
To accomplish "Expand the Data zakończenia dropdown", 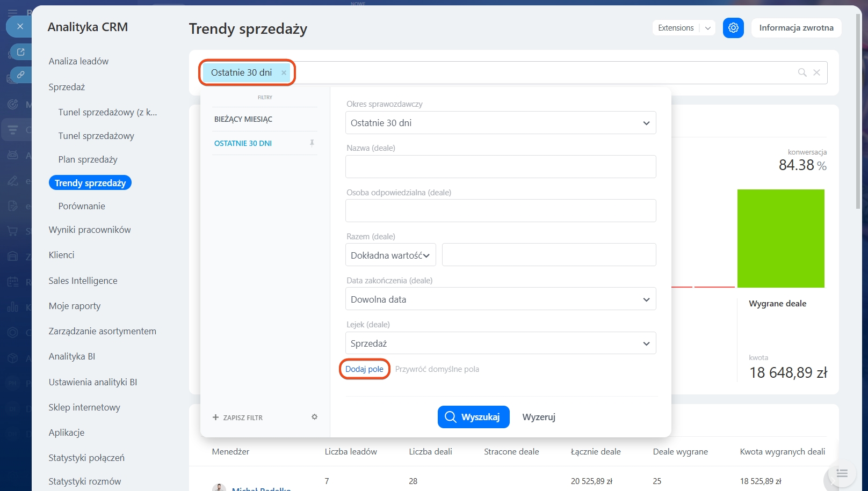I will click(500, 299).
